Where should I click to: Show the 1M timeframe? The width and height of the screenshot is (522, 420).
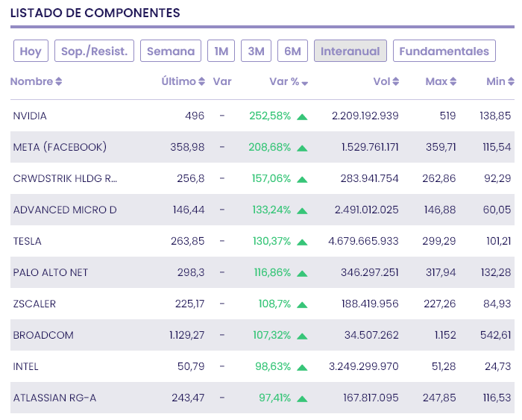pyautogui.click(x=221, y=51)
